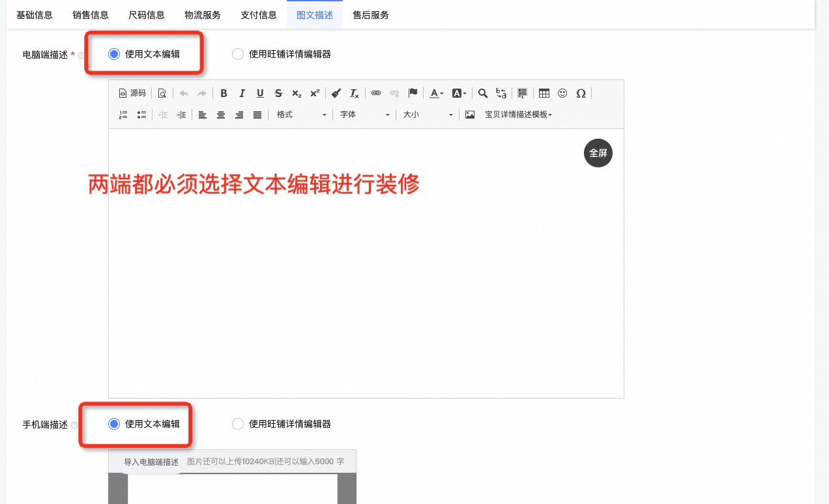Toggle underline formatting
This screenshot has height=504, width=829.
pos(260,93)
